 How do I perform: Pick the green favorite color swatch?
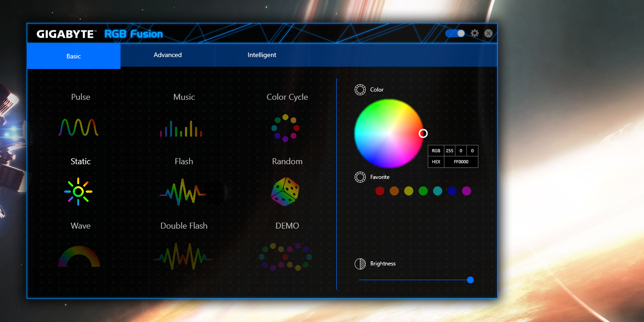click(x=423, y=191)
